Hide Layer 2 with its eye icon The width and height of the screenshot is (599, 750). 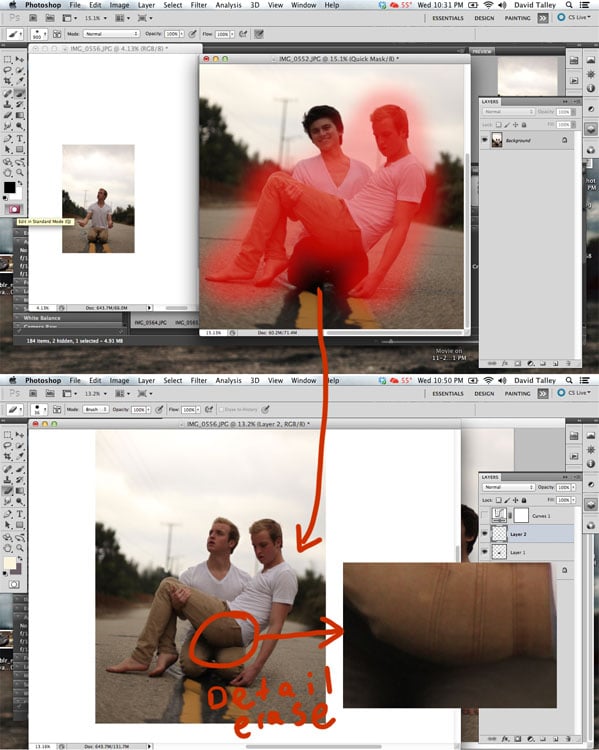coord(485,533)
